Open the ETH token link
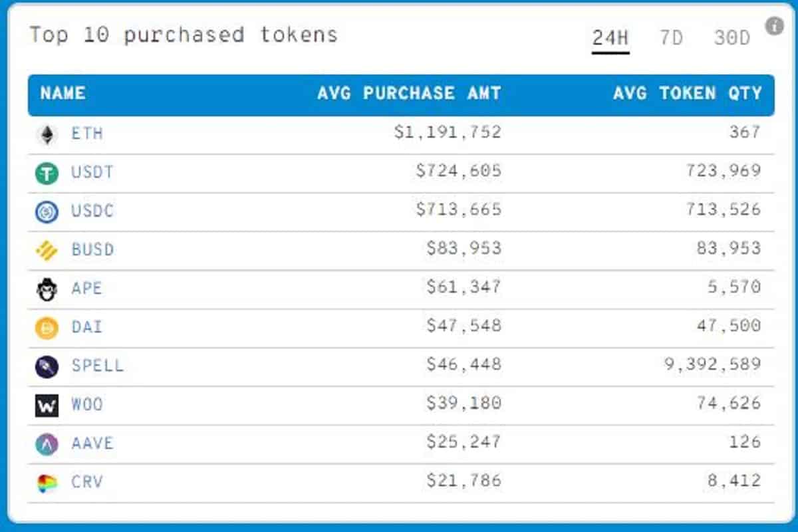The image size is (798, 532). [x=87, y=134]
